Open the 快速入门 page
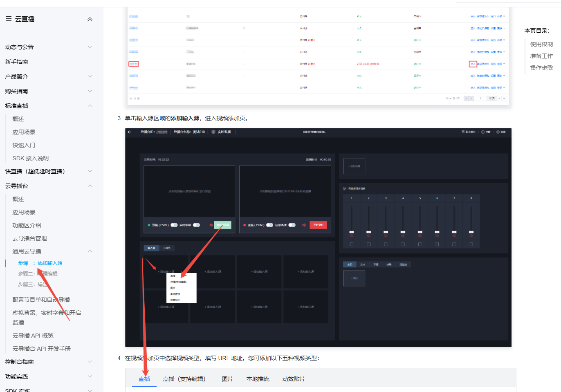Image resolution: width=561 pixels, height=392 pixels. (24, 145)
